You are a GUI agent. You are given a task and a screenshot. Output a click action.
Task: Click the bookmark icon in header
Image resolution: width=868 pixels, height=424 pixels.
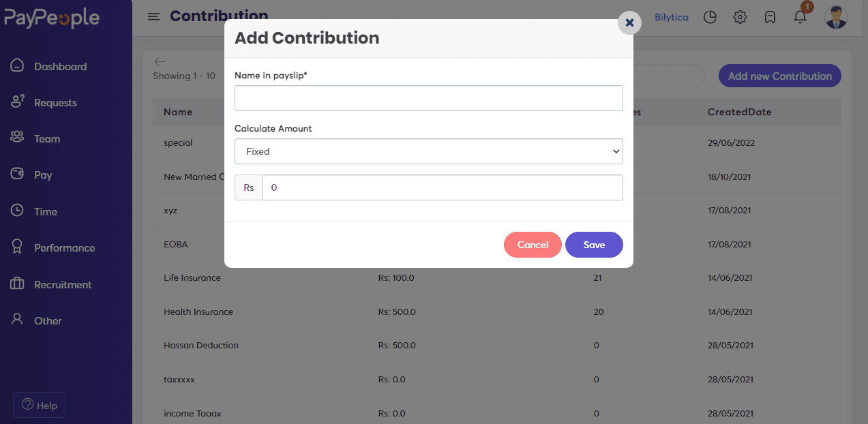point(770,17)
